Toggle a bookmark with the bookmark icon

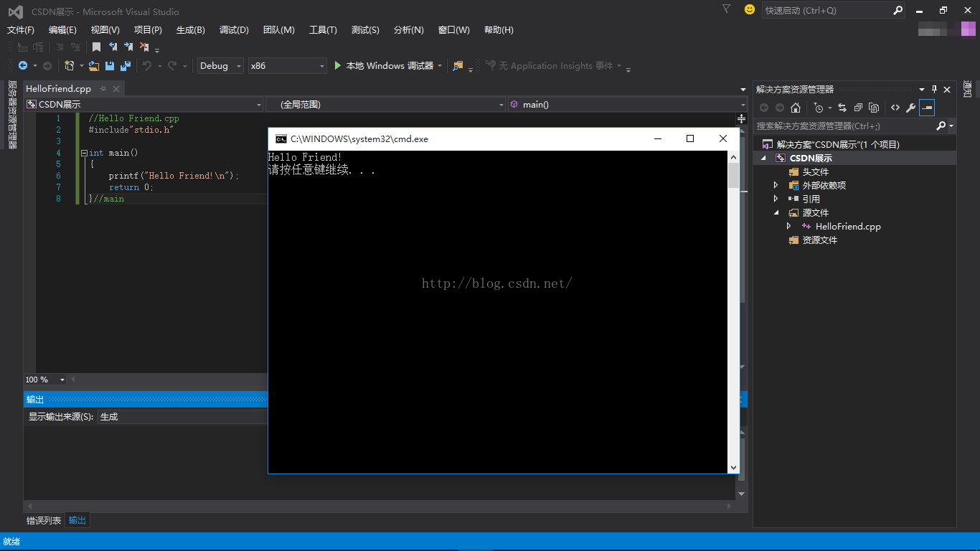[96, 47]
